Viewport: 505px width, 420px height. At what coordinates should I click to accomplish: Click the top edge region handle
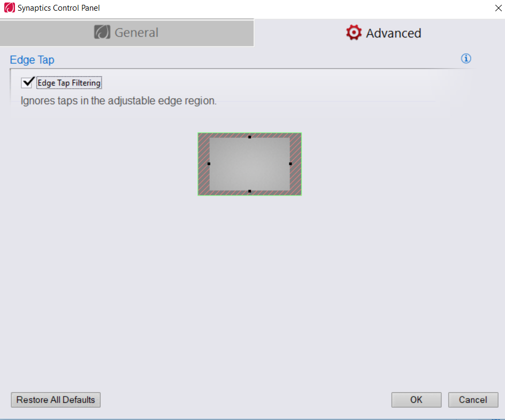point(250,137)
